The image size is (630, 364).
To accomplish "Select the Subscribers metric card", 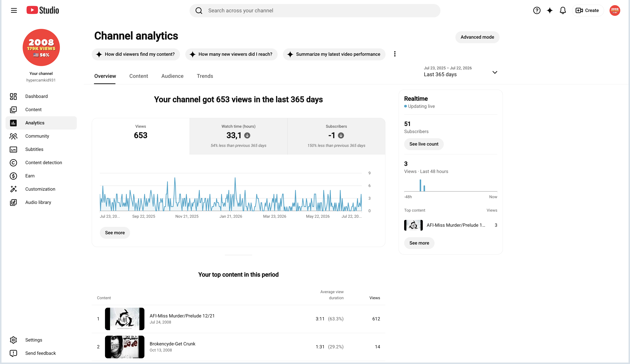I will pos(336,136).
